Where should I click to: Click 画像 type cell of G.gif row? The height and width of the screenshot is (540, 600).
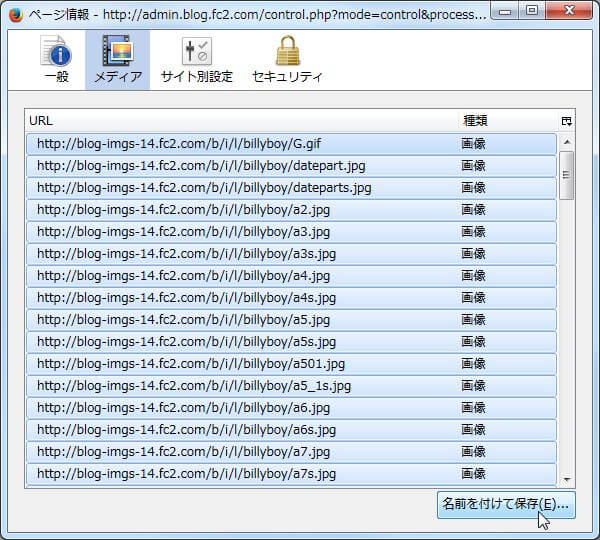(473, 144)
